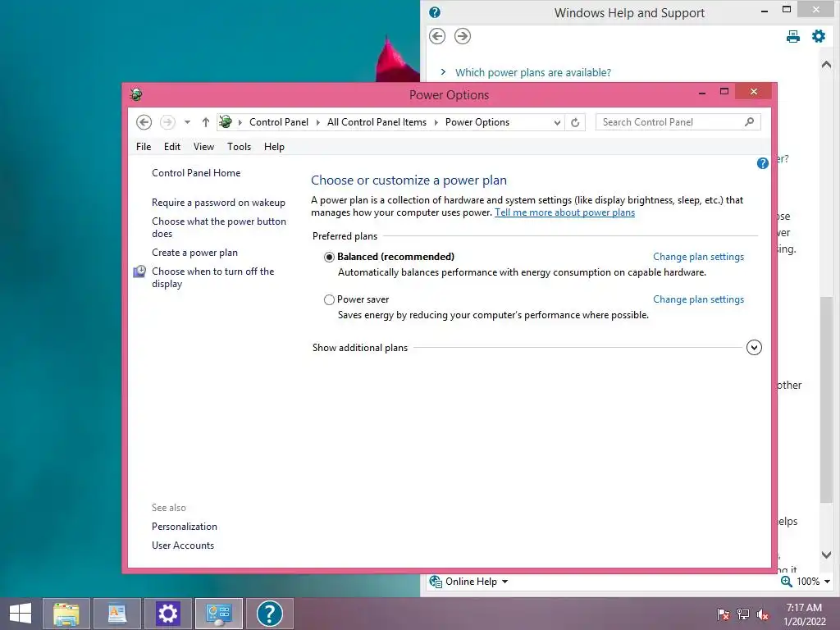Select the Power saver plan
This screenshot has width=840, height=630.
pyautogui.click(x=329, y=300)
